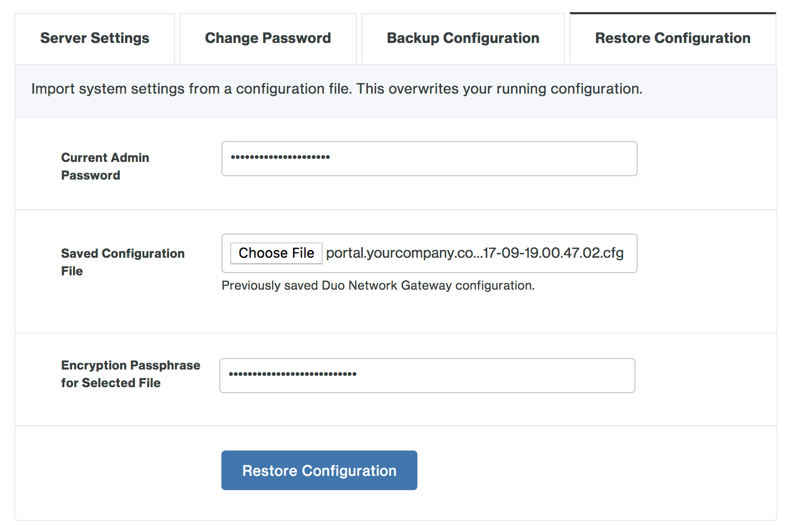The image size is (793, 532).
Task: Click the Saved Configuration File label
Action: tap(123, 262)
